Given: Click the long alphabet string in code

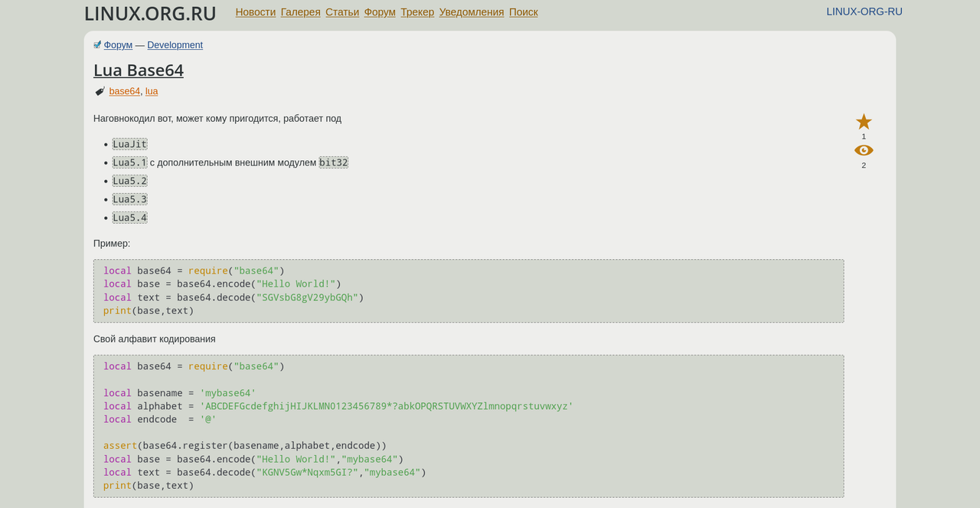Looking at the screenshot, I should tap(387, 406).
